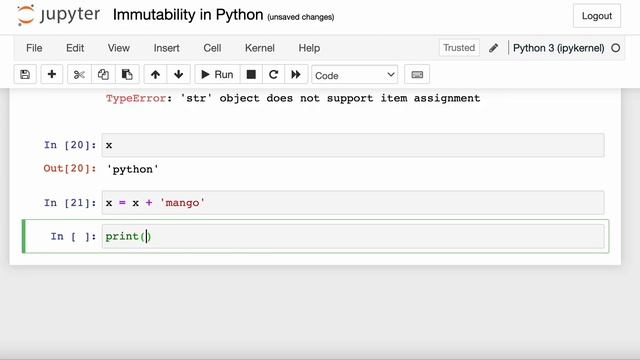Screen dimensions: 640x360
Task: Click the Out[20] 'python' output text
Action: click(x=133, y=169)
